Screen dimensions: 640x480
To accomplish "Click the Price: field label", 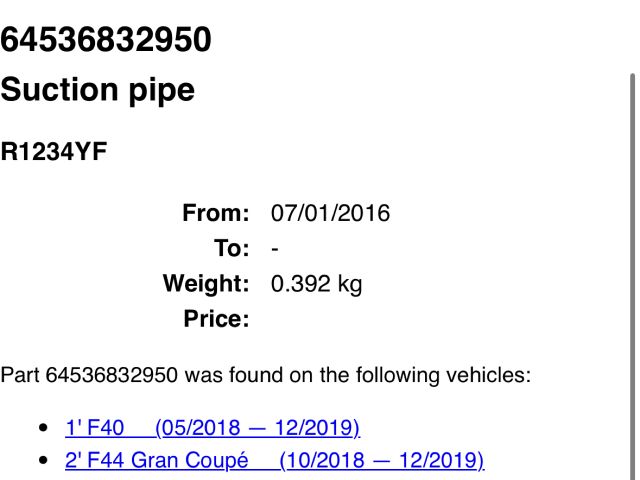I will 216,320.
